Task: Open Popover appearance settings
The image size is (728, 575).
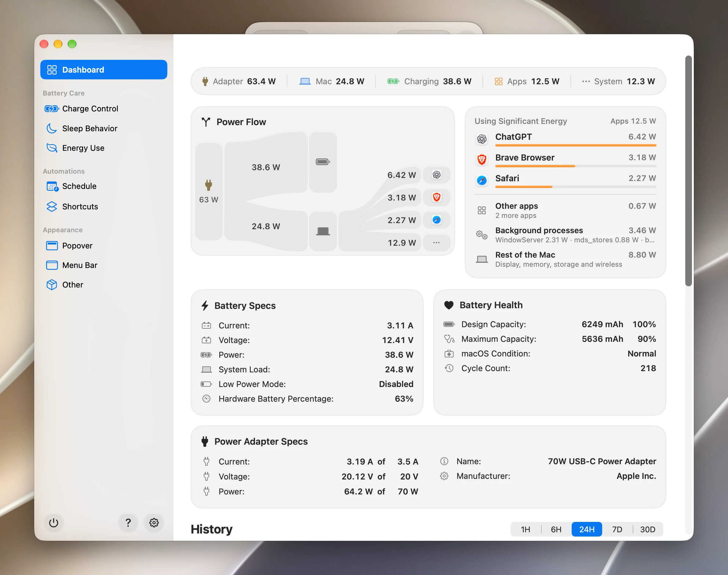Action: tap(104, 245)
